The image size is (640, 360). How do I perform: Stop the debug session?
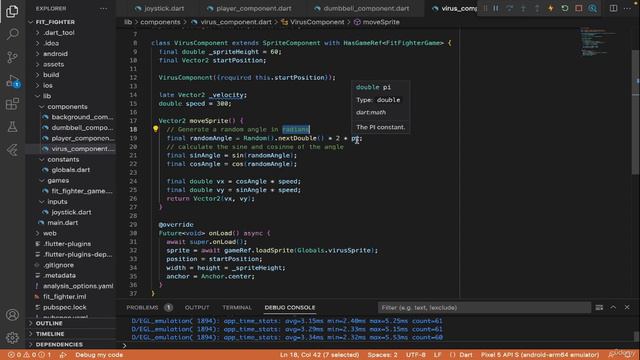[579, 8]
